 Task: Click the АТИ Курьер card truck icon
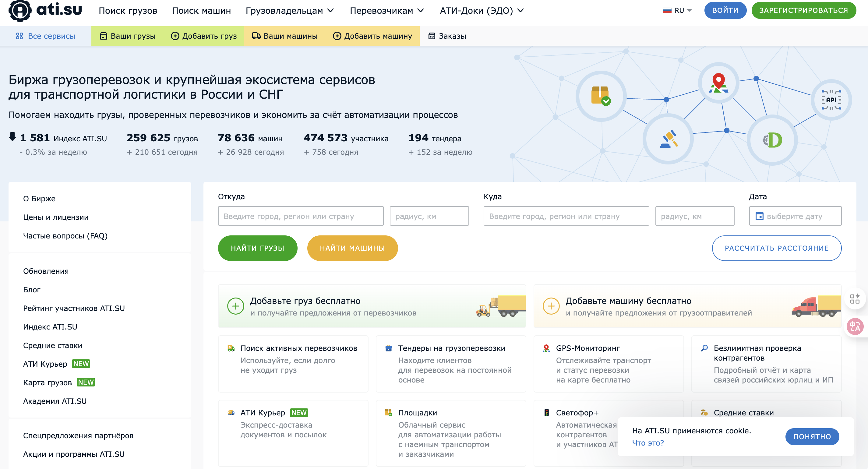(x=231, y=412)
